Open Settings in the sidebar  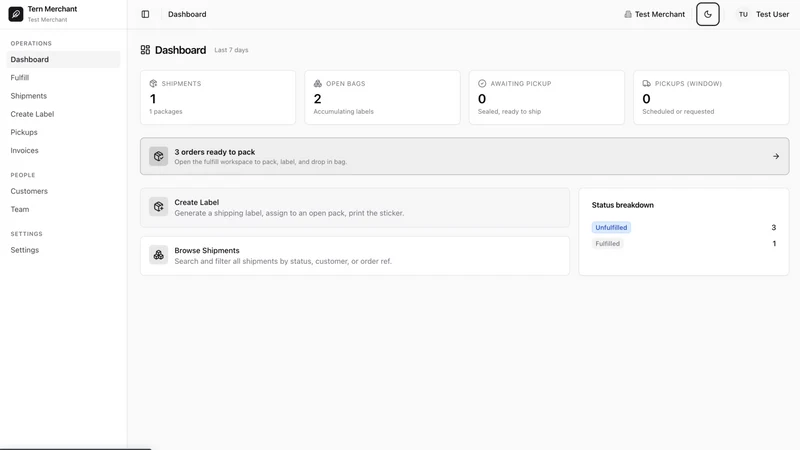pos(63,250)
